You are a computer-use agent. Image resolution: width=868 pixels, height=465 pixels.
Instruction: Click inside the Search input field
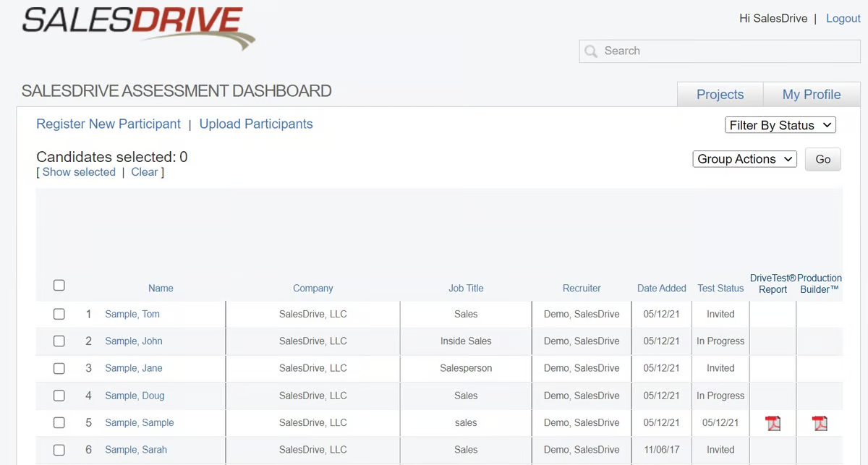pos(687,51)
